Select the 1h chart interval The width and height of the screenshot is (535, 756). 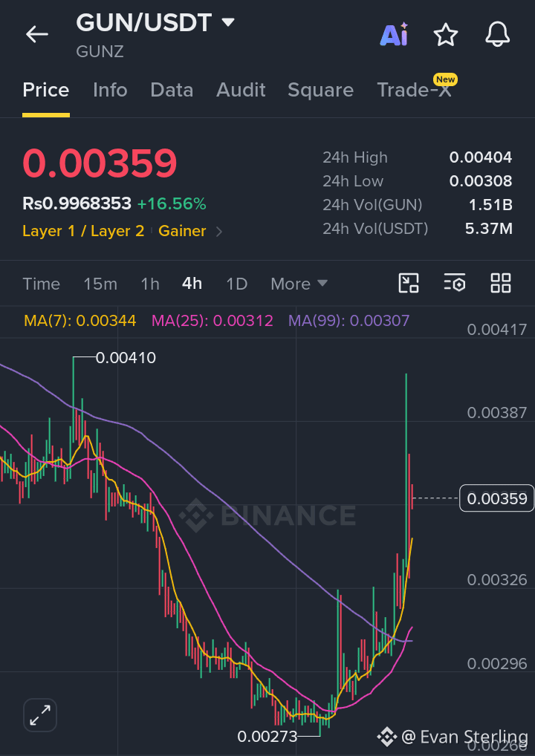point(150,284)
